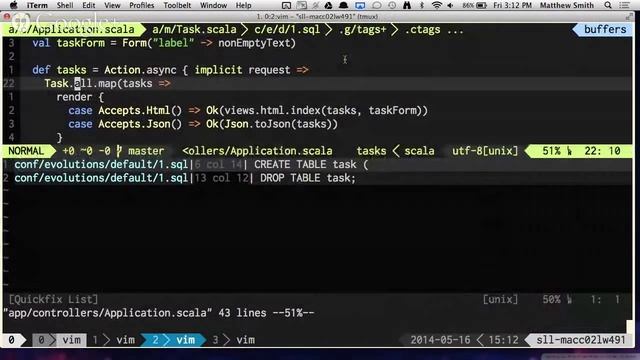The width and height of the screenshot is (640, 360).
Task: Click the hat-shaped menu bar icon
Action: (x=344, y=5)
